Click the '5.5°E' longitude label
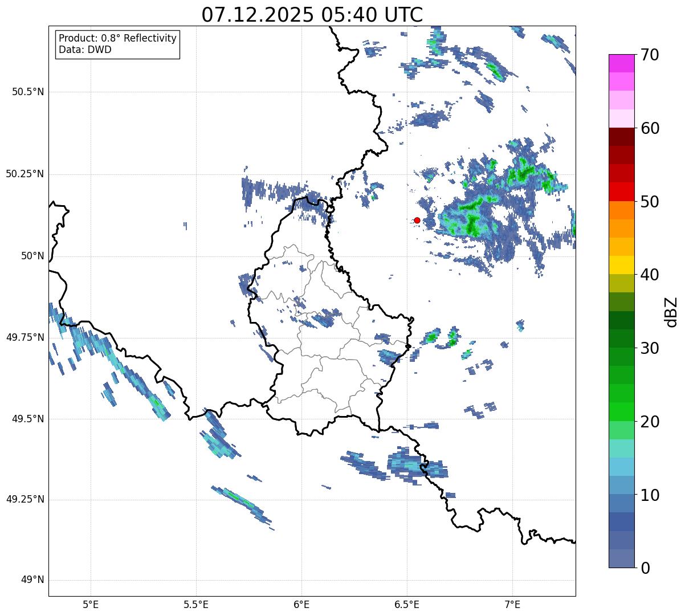685x616 pixels. coord(196,605)
